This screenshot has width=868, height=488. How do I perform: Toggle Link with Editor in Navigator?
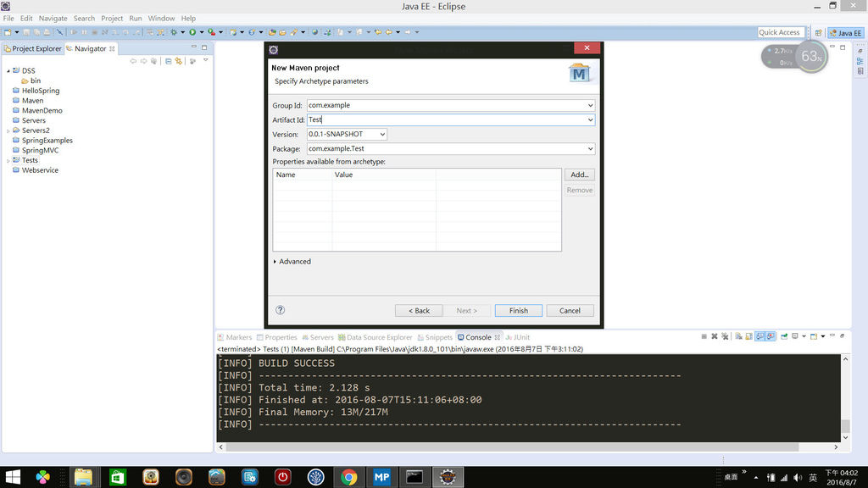click(x=179, y=61)
